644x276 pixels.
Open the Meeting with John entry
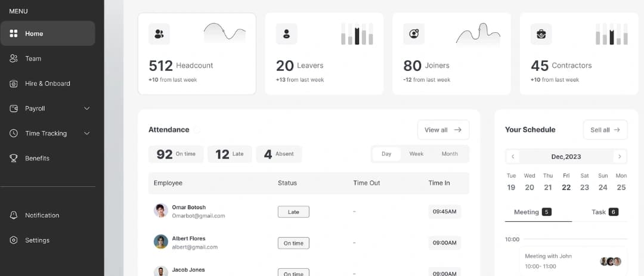[x=574, y=261]
